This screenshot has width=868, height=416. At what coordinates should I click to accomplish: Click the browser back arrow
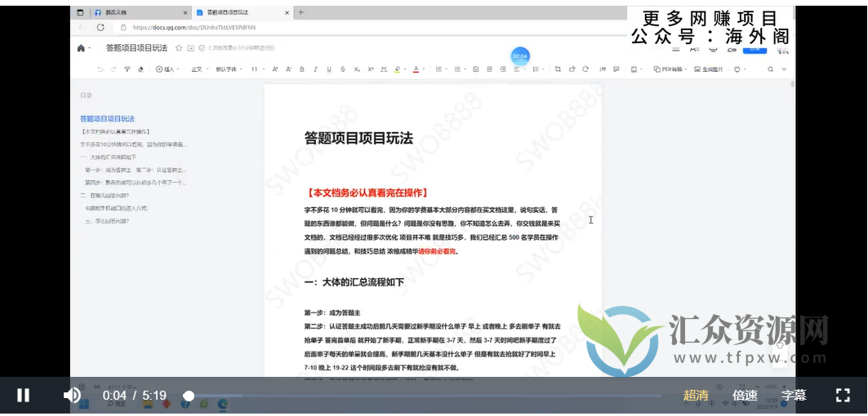tap(82, 27)
